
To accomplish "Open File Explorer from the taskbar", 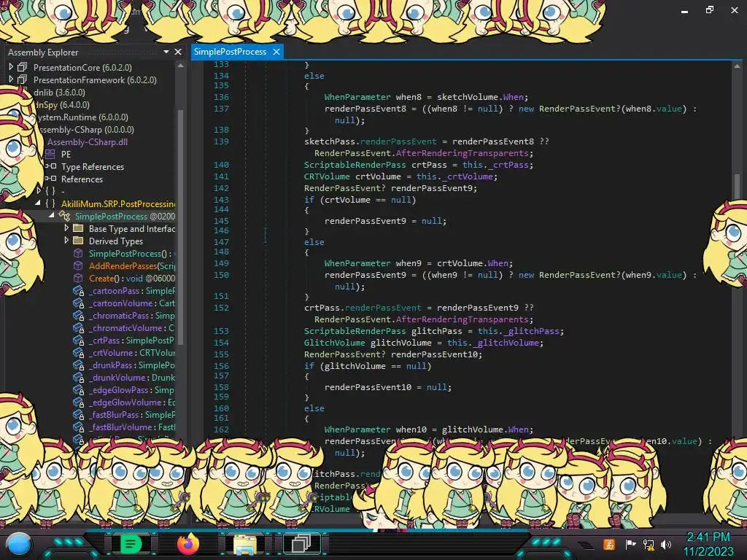I will pos(245,544).
